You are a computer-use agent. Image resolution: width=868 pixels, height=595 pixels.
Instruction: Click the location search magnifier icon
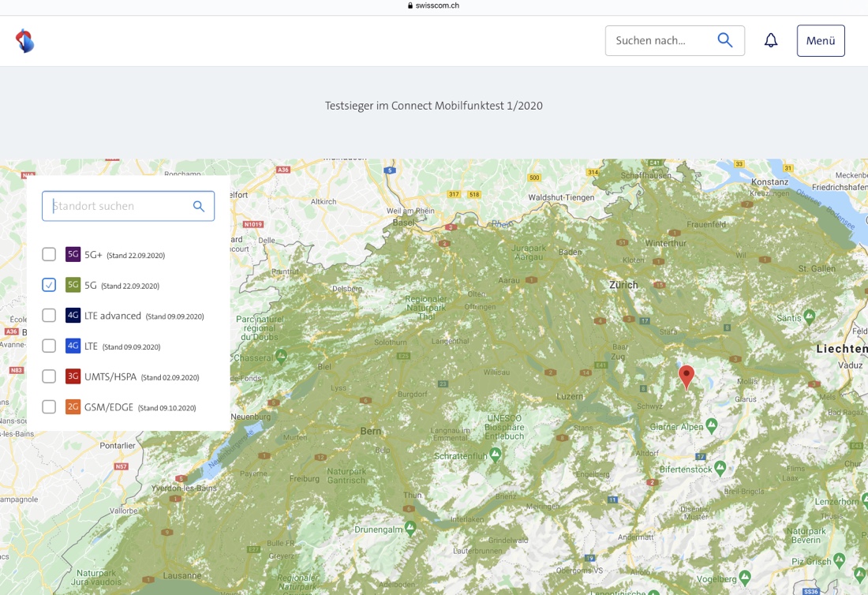(x=199, y=207)
